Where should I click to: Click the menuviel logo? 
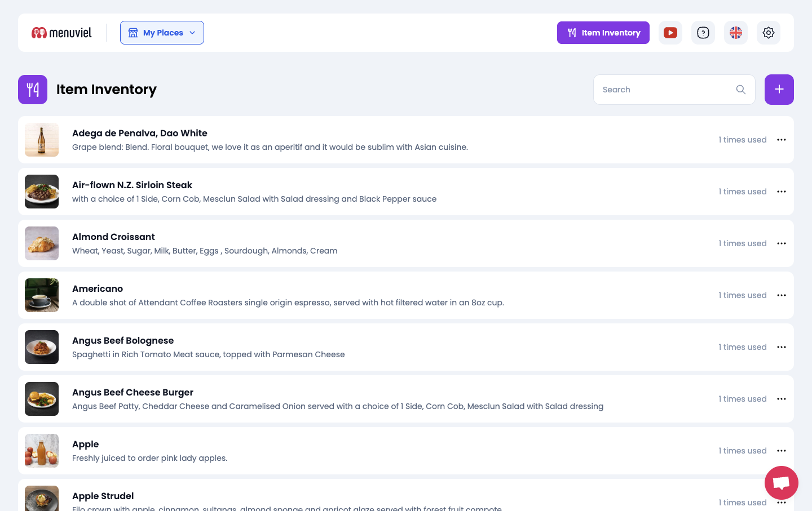click(61, 33)
